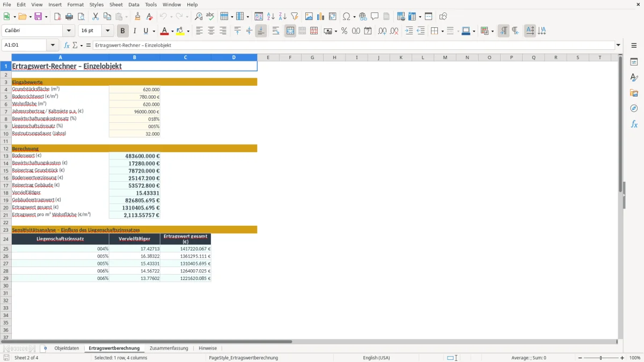Open the Sheet menu
Viewport: 644px width, 362px height.
(x=116, y=4)
